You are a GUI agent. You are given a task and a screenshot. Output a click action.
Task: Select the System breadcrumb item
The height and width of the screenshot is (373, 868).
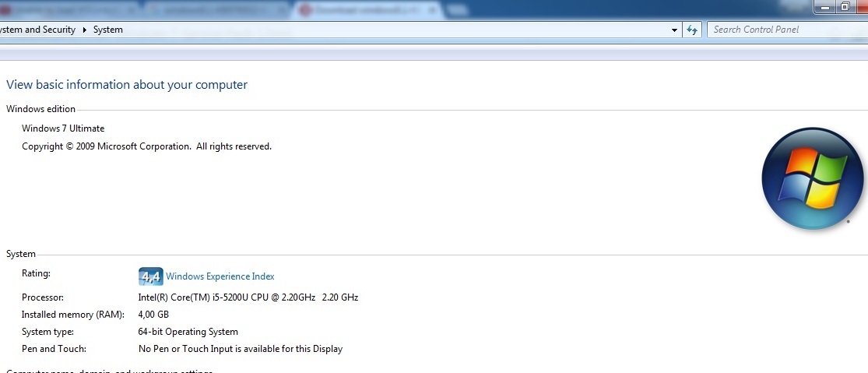pyautogui.click(x=108, y=30)
